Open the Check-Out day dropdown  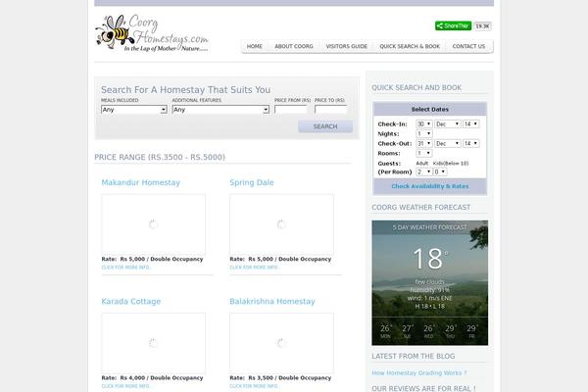(x=423, y=143)
